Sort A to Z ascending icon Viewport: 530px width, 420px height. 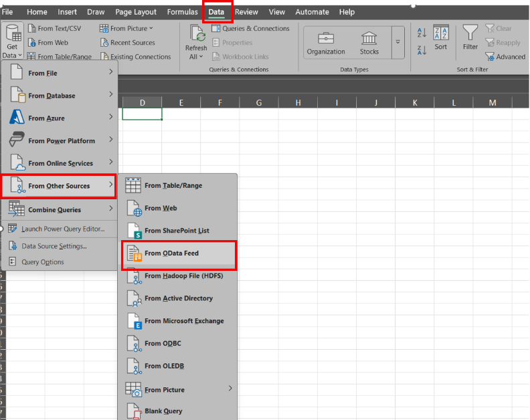[422, 32]
